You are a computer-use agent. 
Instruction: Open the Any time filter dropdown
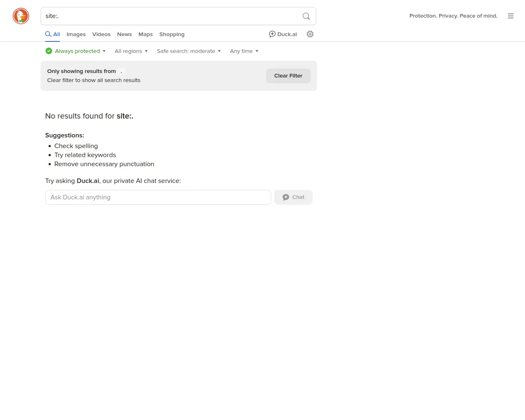point(244,51)
